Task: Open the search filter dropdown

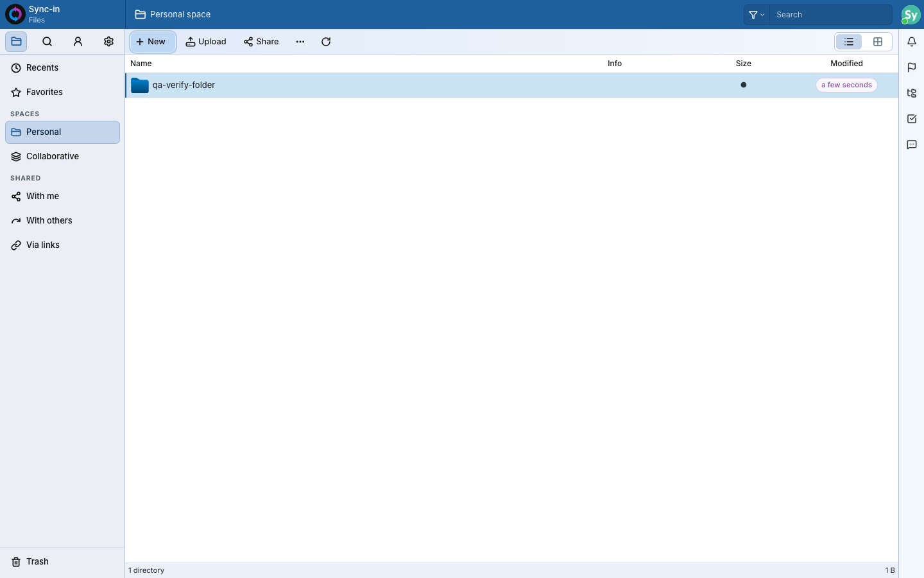Action: point(757,15)
